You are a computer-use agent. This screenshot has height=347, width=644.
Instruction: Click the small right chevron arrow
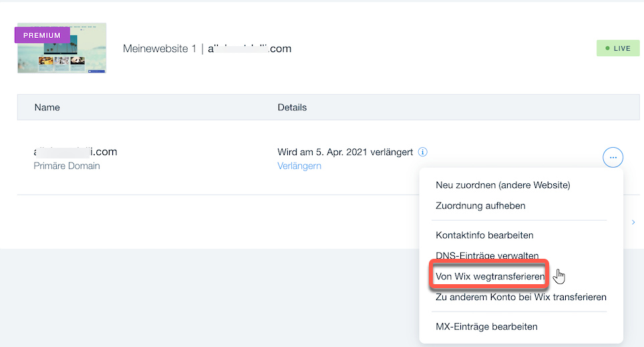point(633,222)
